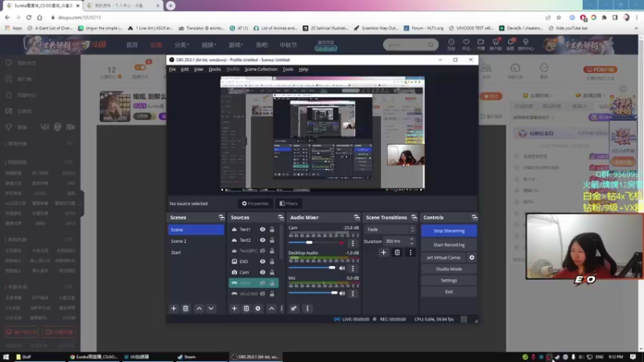Click Start Recording button

pos(449,245)
